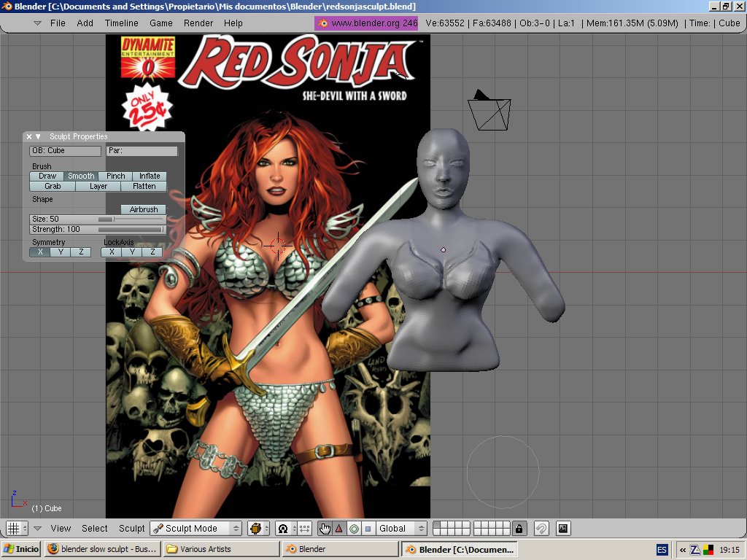Open the Sculpt Mode dropdown
Screen dimensions: 747x560
pos(196,528)
